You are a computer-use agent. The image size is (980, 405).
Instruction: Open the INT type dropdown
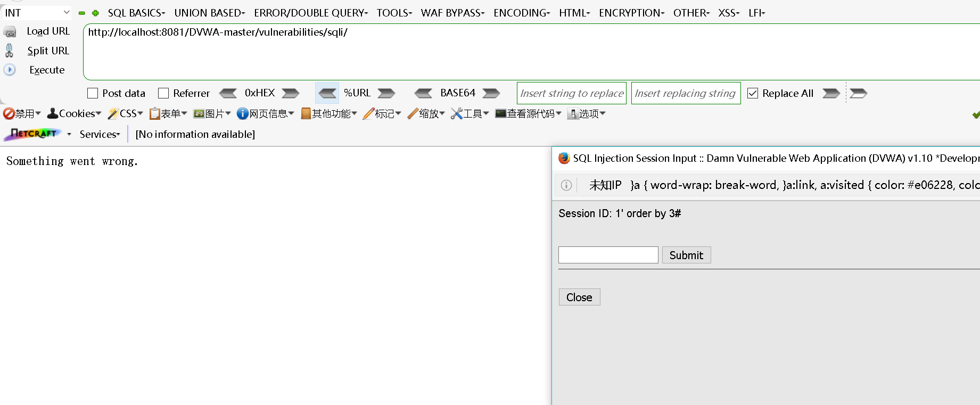tap(36, 13)
